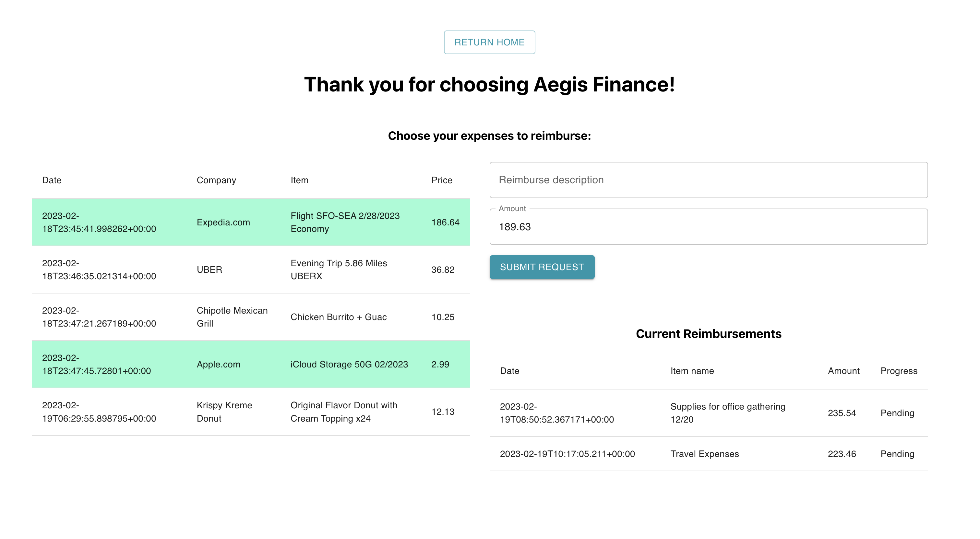
Task: Open the Supplies for office gathering reimbursement
Action: pyautogui.click(x=727, y=413)
